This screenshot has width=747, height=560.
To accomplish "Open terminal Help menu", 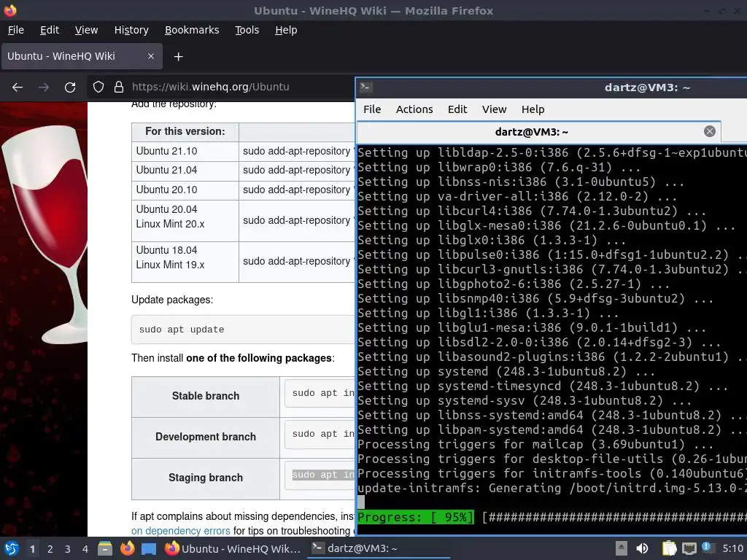I will coord(533,109).
